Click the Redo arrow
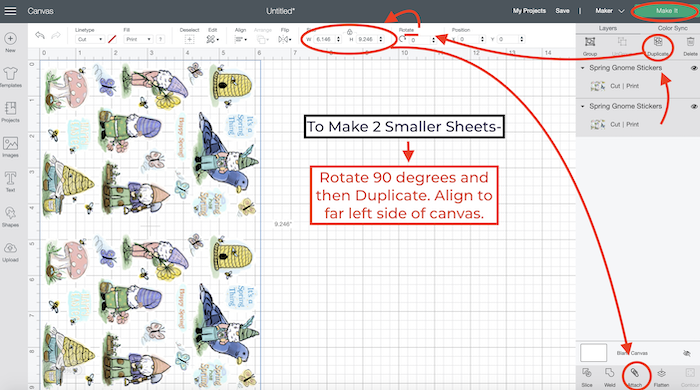Viewport: 700px width, 390px height. click(x=56, y=36)
